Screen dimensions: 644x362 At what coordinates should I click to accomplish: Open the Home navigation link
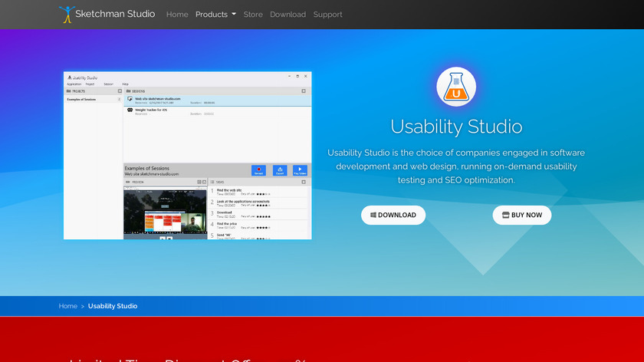pyautogui.click(x=177, y=15)
